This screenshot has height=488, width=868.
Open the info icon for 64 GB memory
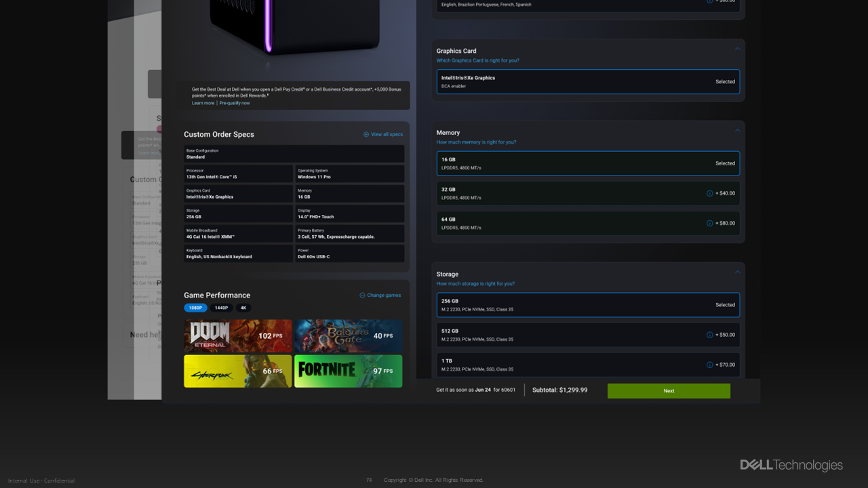pyautogui.click(x=710, y=223)
